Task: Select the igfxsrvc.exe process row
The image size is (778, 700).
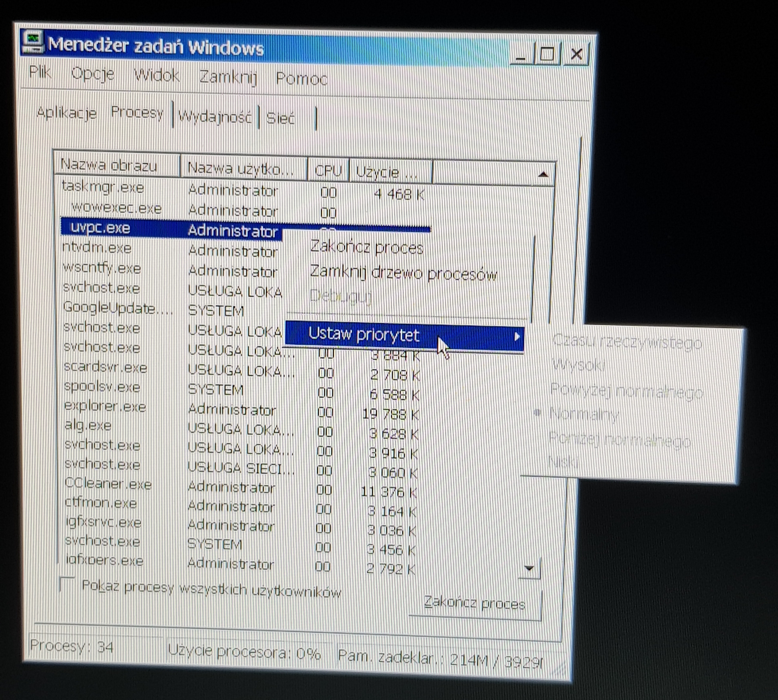Action: pos(241,526)
